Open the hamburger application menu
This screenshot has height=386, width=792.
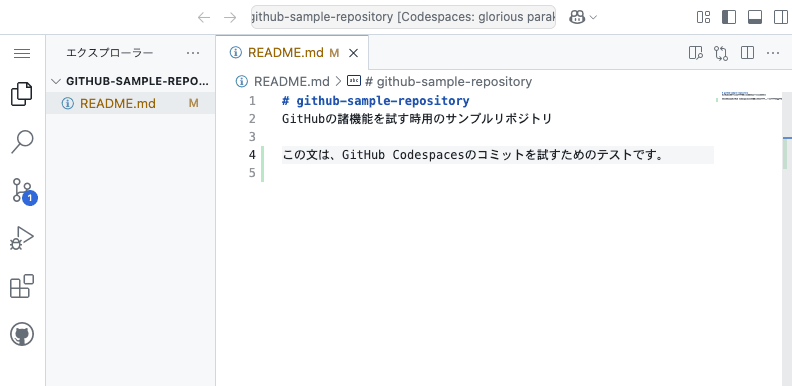pyautogui.click(x=22, y=53)
